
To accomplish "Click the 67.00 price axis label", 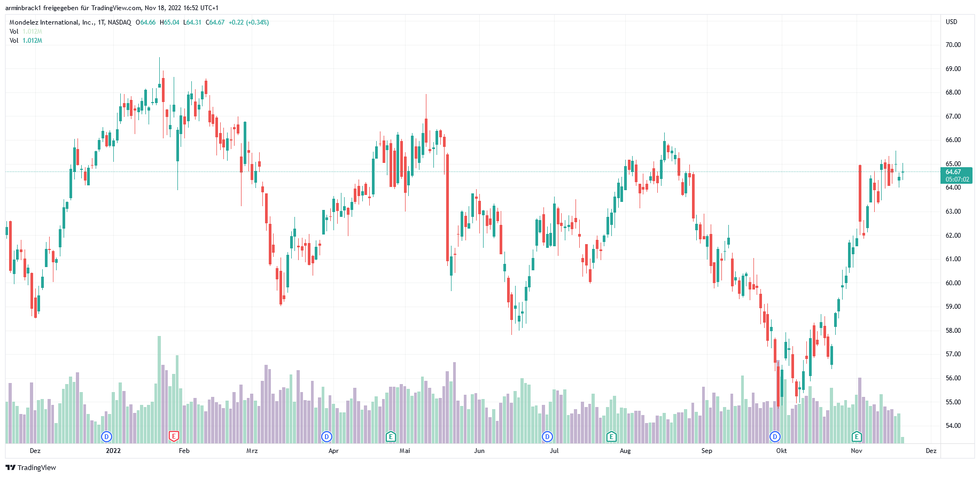I will 953,116.
